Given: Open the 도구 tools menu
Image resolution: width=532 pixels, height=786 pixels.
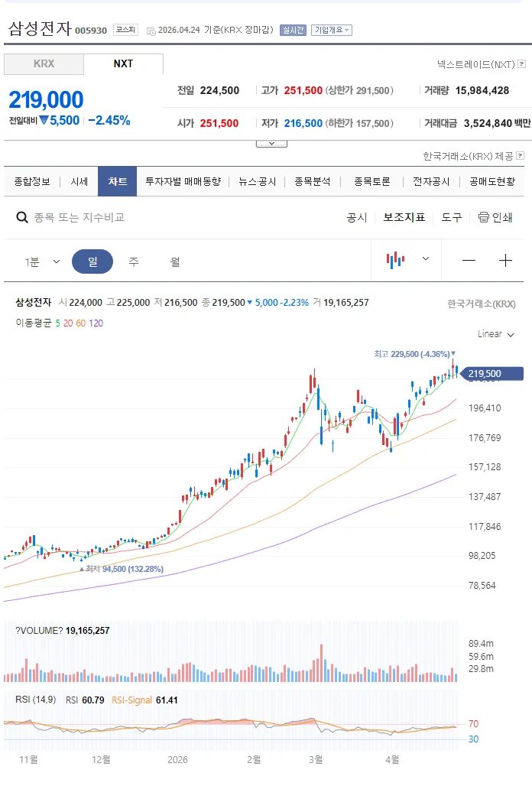Looking at the screenshot, I should pos(451,218).
